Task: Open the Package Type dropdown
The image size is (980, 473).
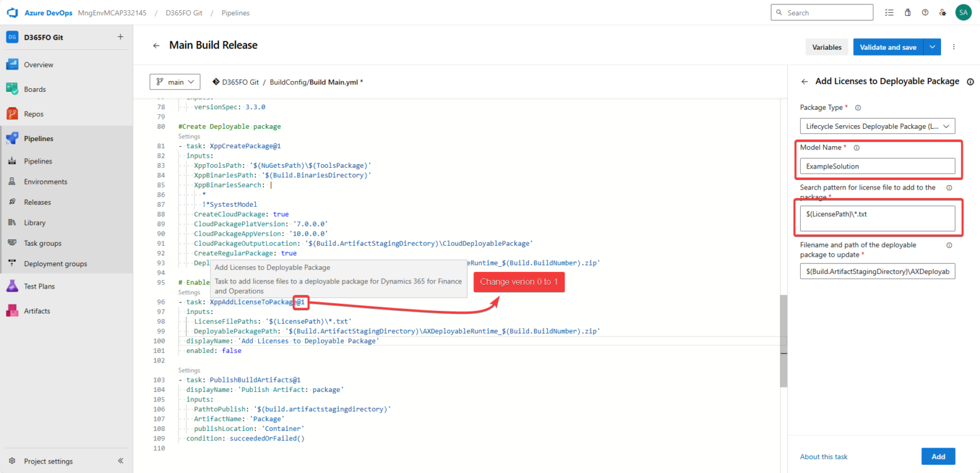Action: tap(877, 126)
